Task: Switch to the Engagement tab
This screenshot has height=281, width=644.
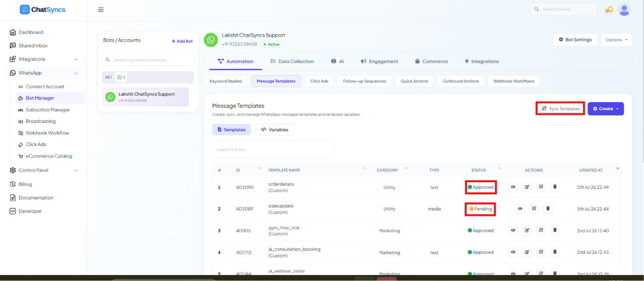Action: [379, 61]
